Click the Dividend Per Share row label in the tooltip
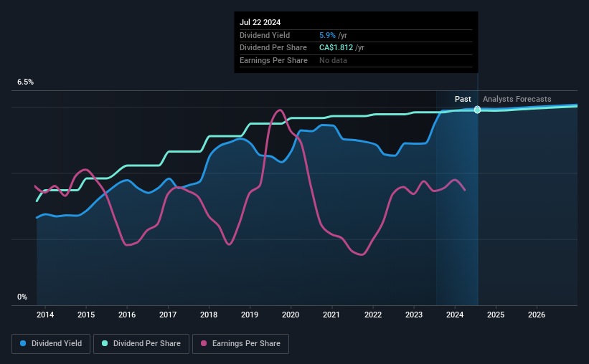Image resolution: width=589 pixels, height=364 pixels. click(x=273, y=48)
